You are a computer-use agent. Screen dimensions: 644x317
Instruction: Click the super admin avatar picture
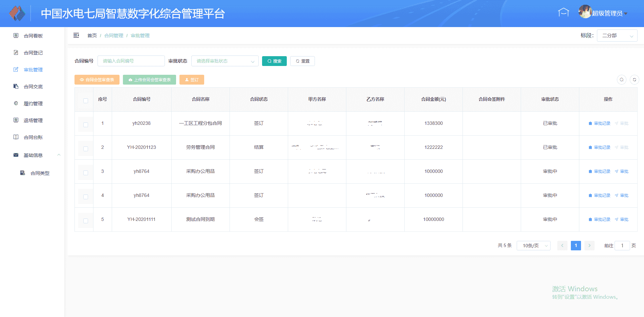(x=585, y=12)
